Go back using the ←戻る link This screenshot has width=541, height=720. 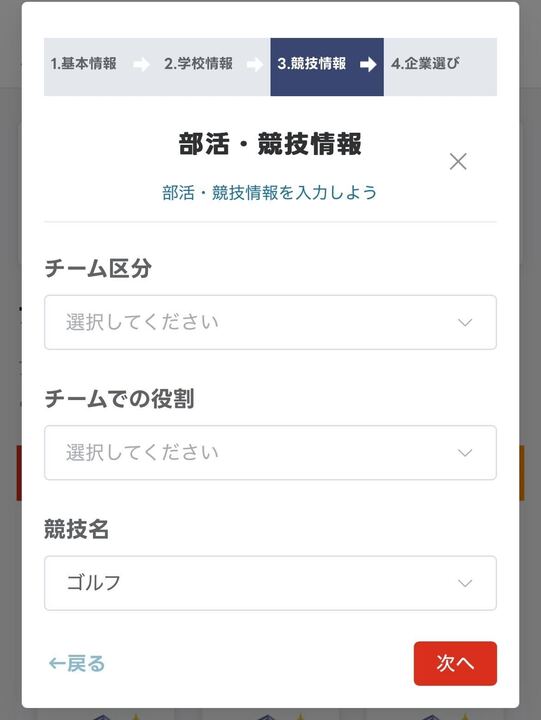point(77,664)
